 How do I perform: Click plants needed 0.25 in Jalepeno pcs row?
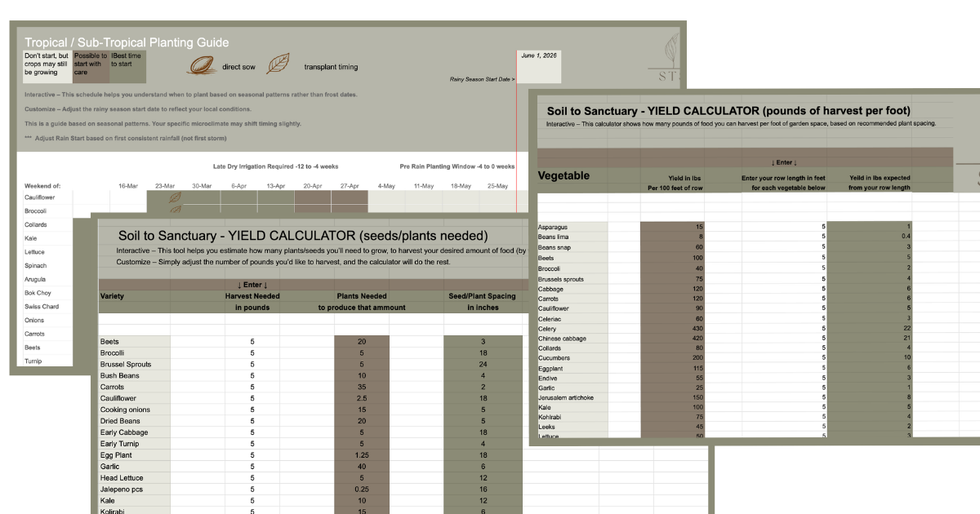[x=362, y=490]
